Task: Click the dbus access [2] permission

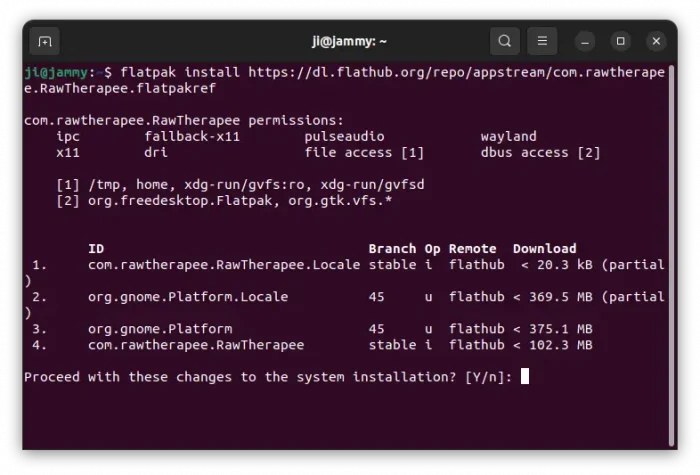Action: [540, 152]
